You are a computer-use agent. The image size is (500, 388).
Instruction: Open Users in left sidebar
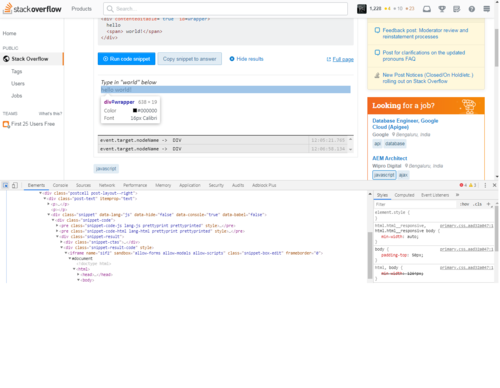[18, 84]
